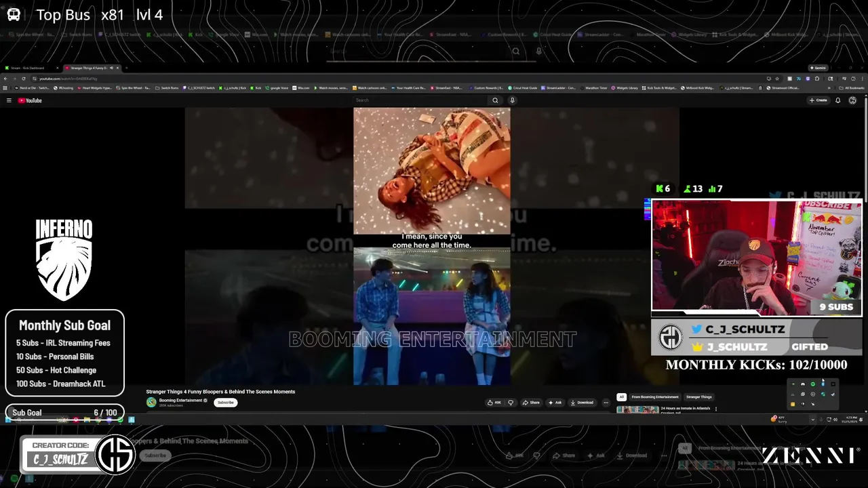Open the Windows Start button on taskbar

coord(8,420)
